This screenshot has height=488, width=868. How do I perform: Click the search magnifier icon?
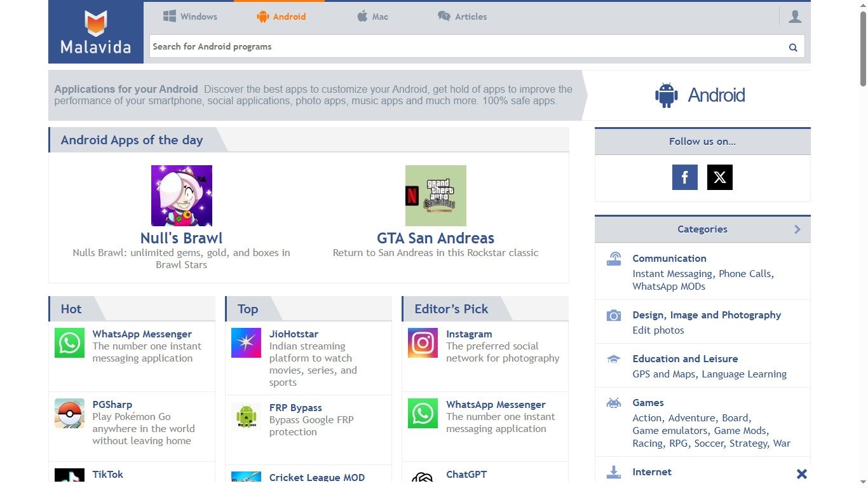792,46
